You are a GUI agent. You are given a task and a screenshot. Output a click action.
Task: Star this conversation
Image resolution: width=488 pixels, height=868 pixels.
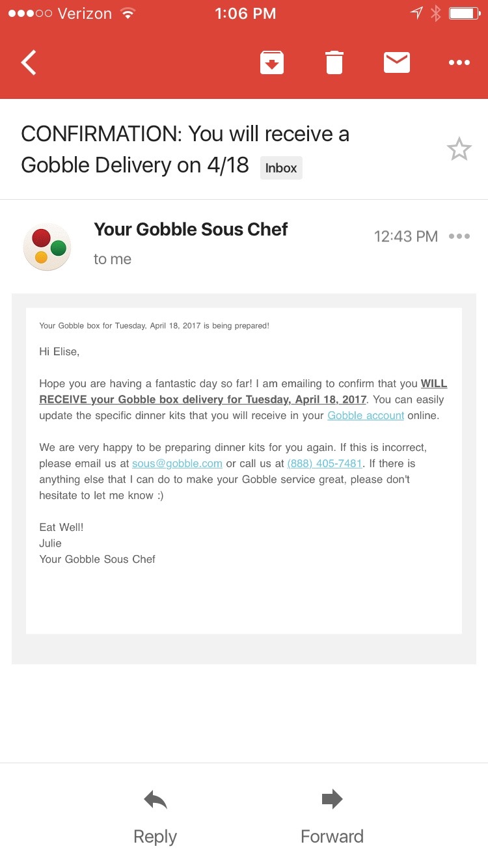click(x=459, y=149)
